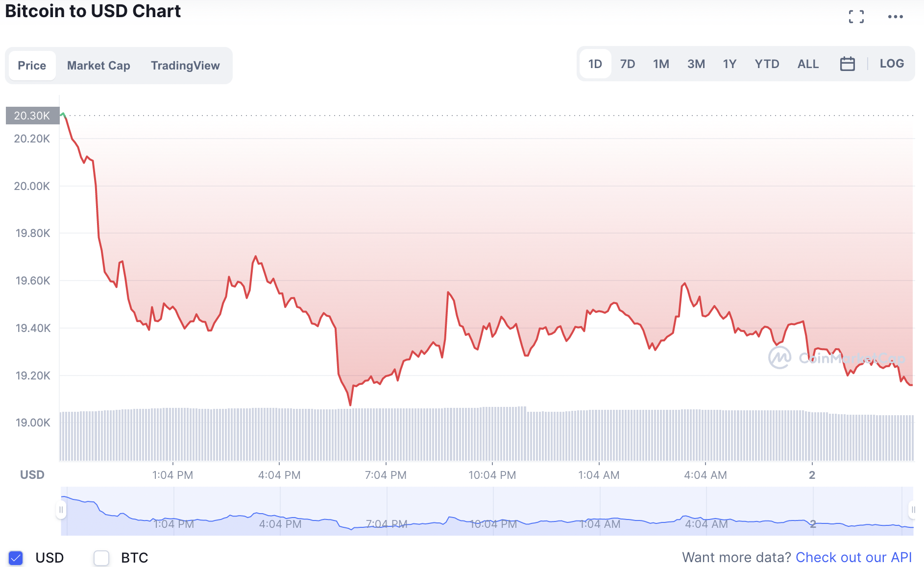
Task: Click the 19.20K y-axis label
Action: 32,376
